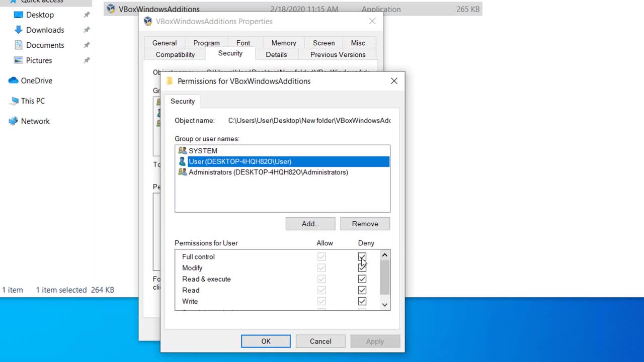This screenshot has width=644, height=362.
Task: Uncheck Deny for Write permission
Action: click(x=362, y=301)
